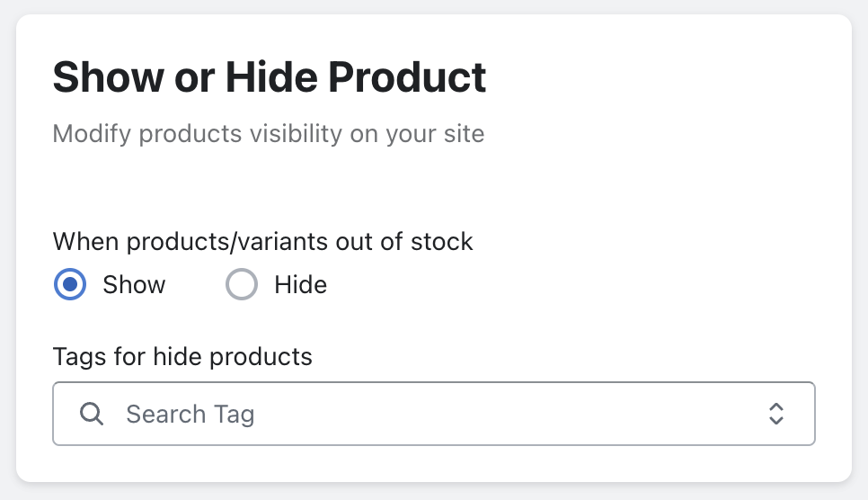Click the gray page background outside the card
Viewport: 868px width, 500px height.
coord(860,270)
